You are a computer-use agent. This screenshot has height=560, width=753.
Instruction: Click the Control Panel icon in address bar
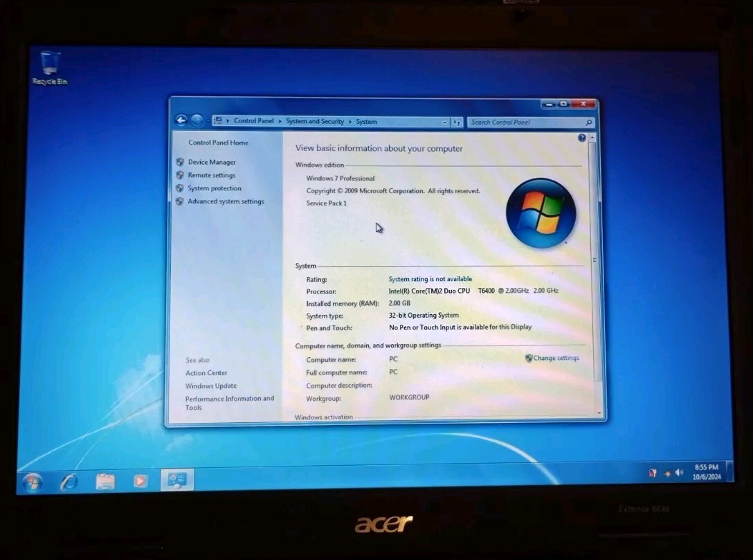(217, 120)
